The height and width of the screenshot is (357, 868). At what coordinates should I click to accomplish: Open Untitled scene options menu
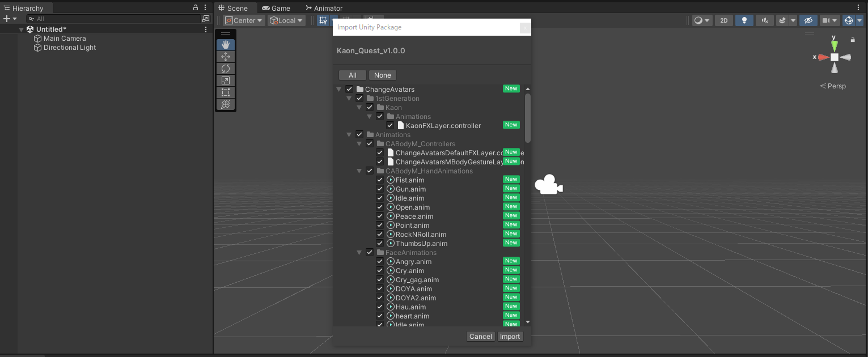(206, 29)
